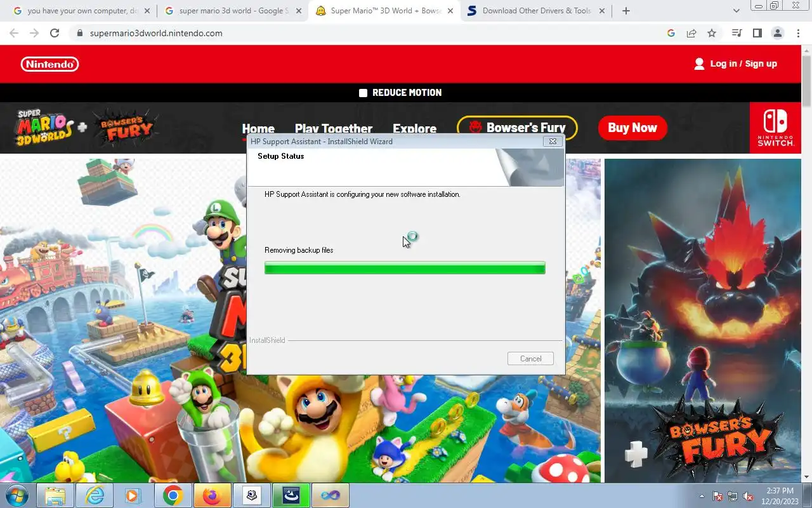This screenshot has width=812, height=508.
Task: Toggle the Chrome side panel icon
Action: 757,33
